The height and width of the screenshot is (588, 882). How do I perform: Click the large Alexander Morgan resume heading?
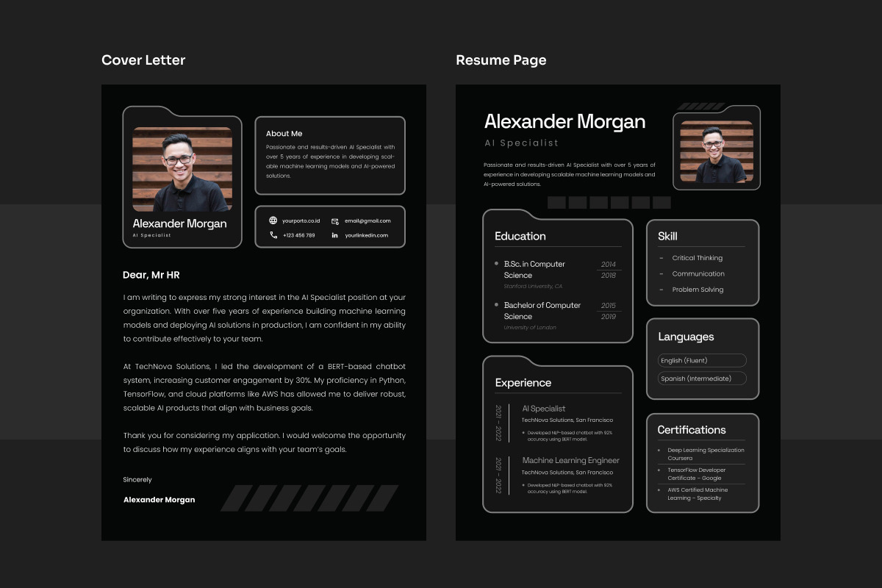coord(564,122)
